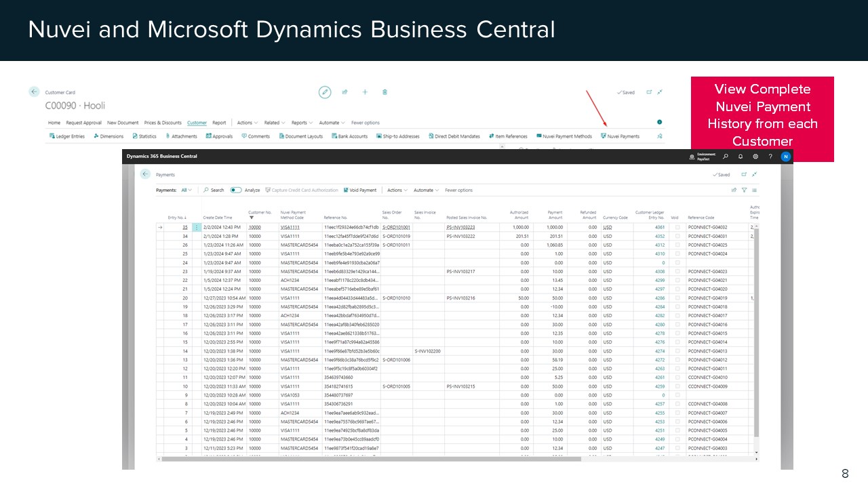Open the Actions dropdown in Payments toolbar
The height and width of the screenshot is (488, 868).
point(397,190)
